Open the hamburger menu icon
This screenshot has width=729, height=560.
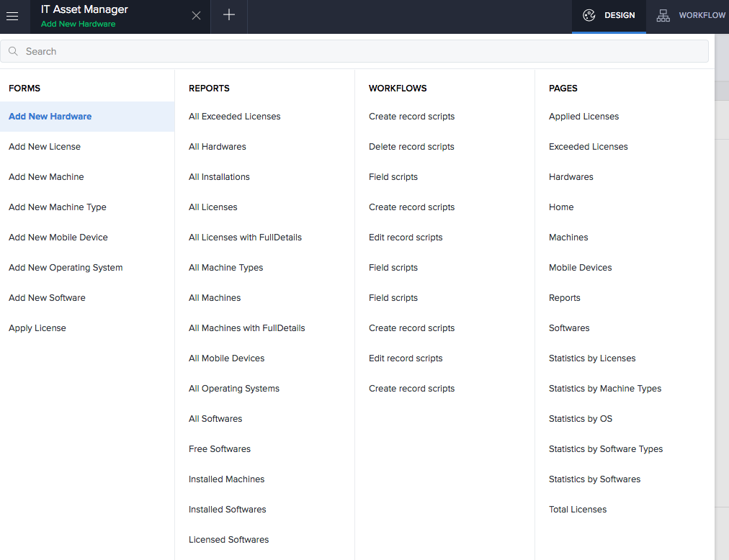coord(12,17)
